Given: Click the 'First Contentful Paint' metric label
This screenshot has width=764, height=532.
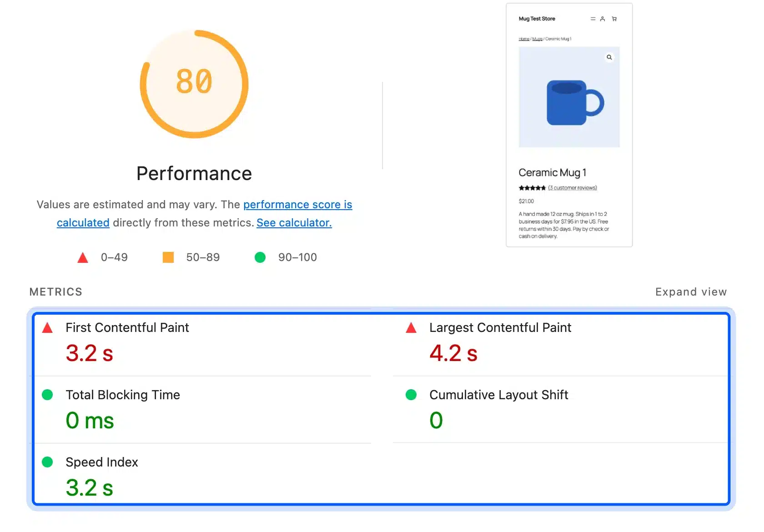Looking at the screenshot, I should click(x=127, y=328).
